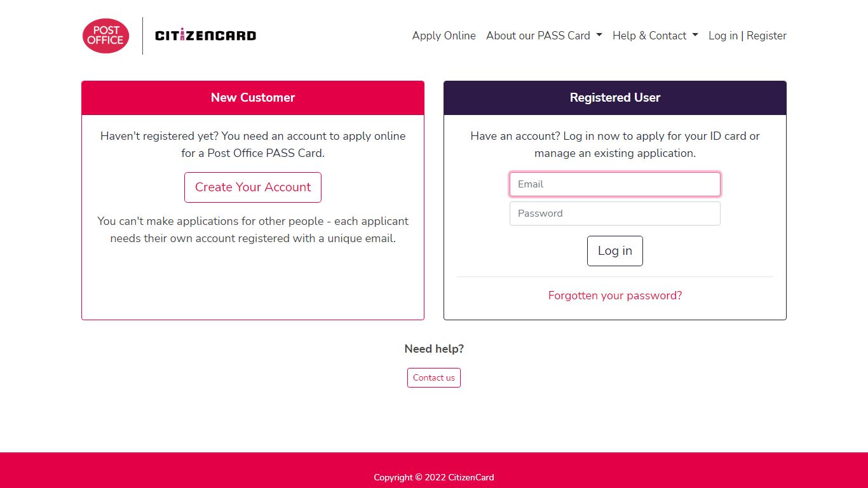Viewport: 868px width, 488px height.
Task: Click the unique email requirement notice text
Action: pyautogui.click(x=253, y=229)
